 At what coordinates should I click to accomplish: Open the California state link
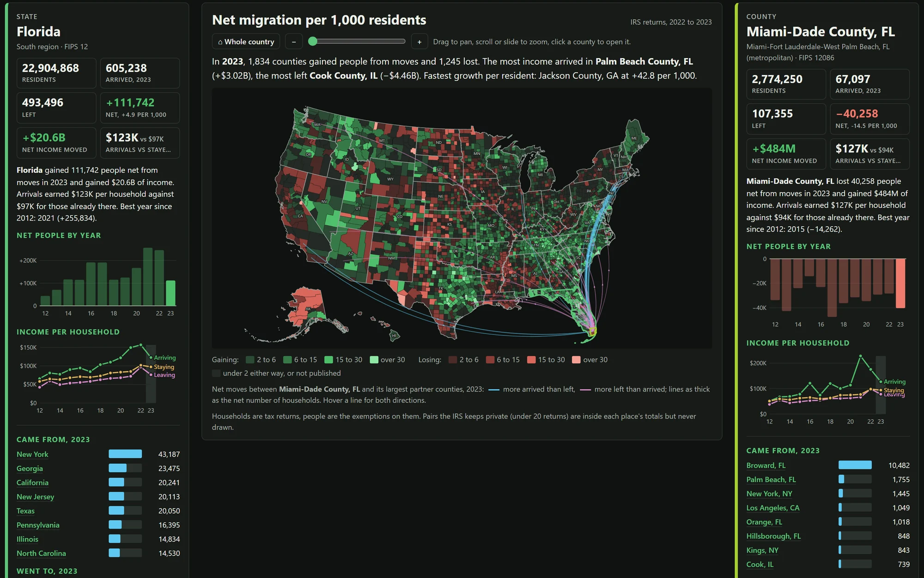point(32,482)
